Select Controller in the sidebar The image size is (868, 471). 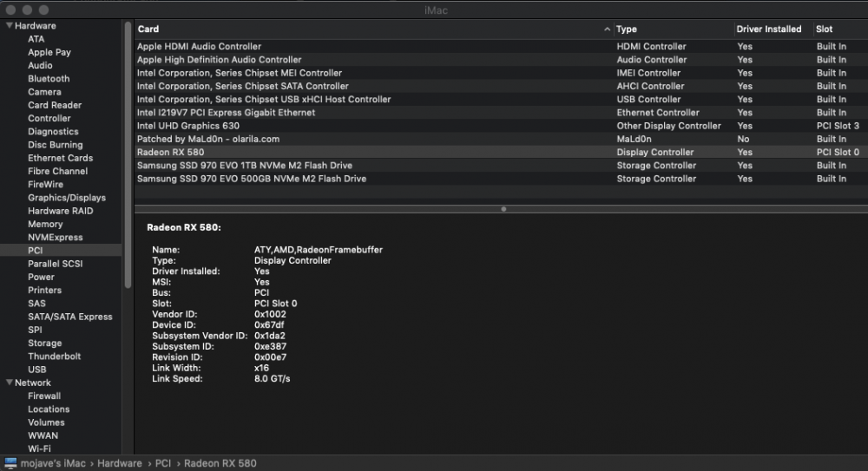[49, 119]
